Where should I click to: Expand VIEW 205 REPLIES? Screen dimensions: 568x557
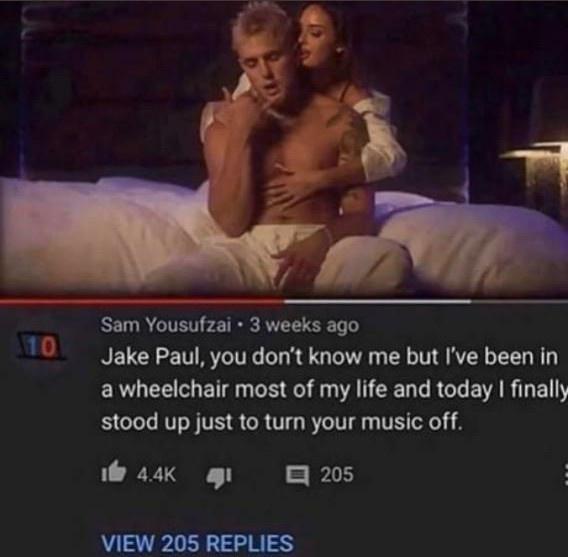(197, 543)
